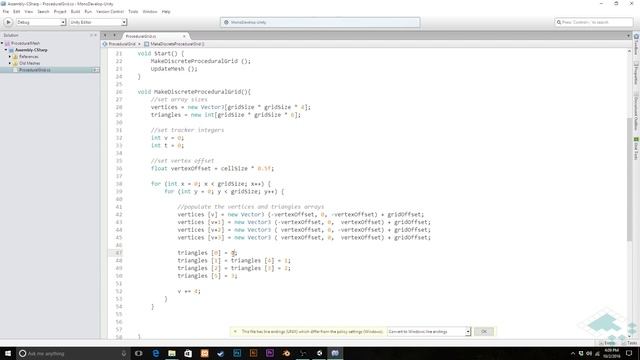Close the ProceduralGrid.cs tab
The width and height of the screenshot is (640, 360).
click(x=184, y=36)
